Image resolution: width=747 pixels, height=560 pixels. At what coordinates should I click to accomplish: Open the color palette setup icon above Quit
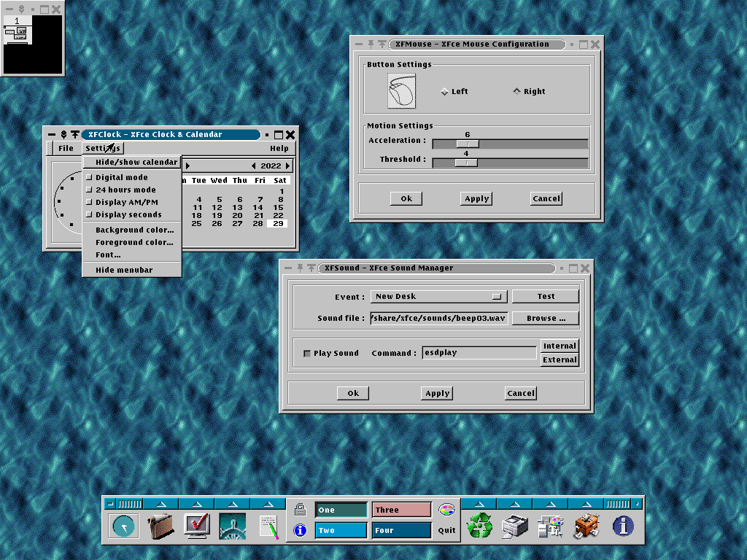[x=447, y=510]
